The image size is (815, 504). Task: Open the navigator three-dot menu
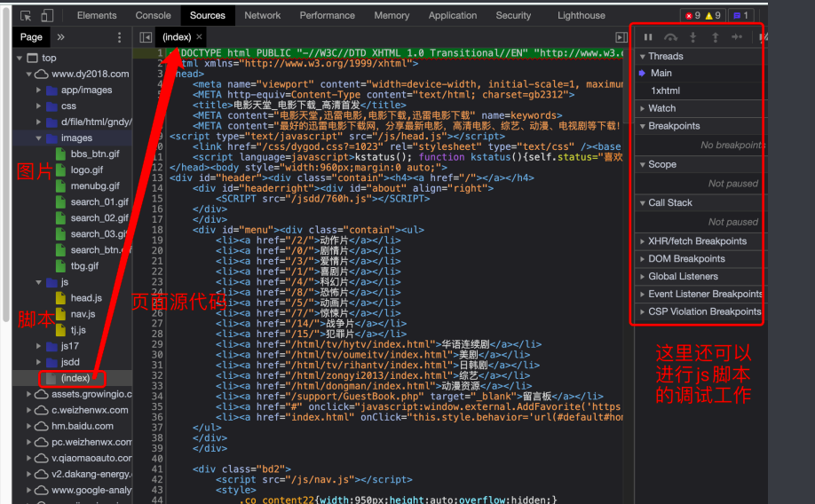point(120,37)
